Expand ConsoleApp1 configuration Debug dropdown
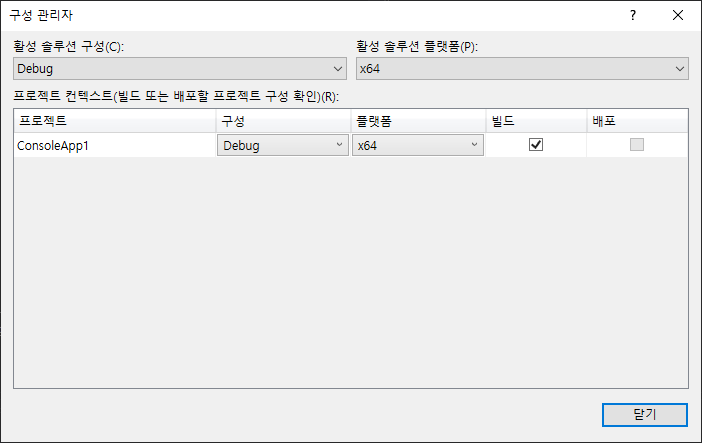 (x=283, y=145)
